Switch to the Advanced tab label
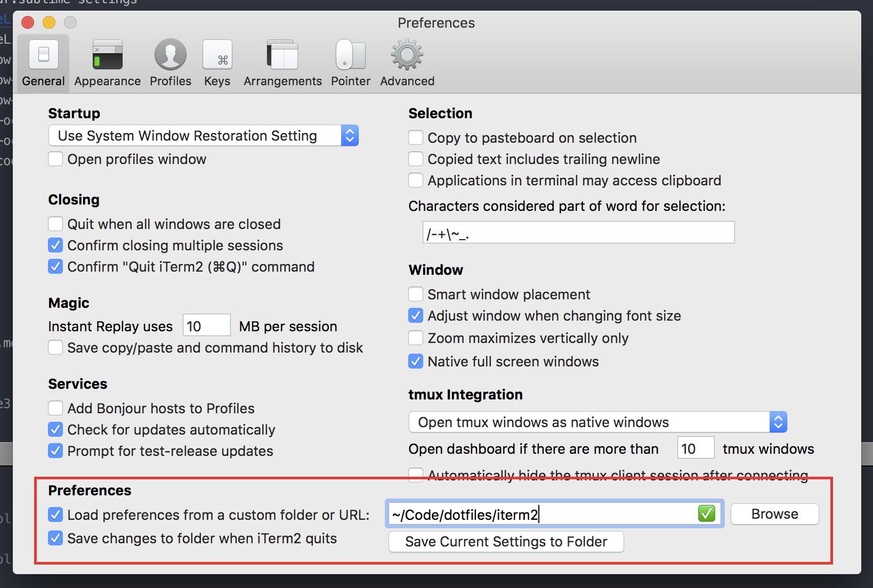The height and width of the screenshot is (588, 873). (407, 81)
